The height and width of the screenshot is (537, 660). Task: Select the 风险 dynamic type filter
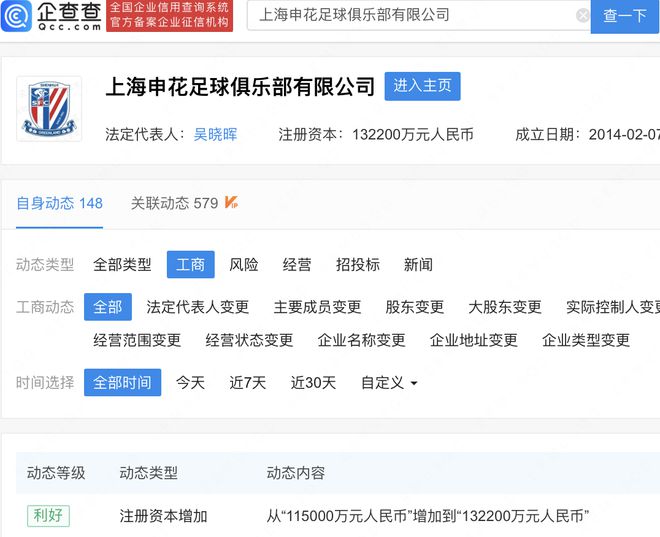[x=244, y=265]
